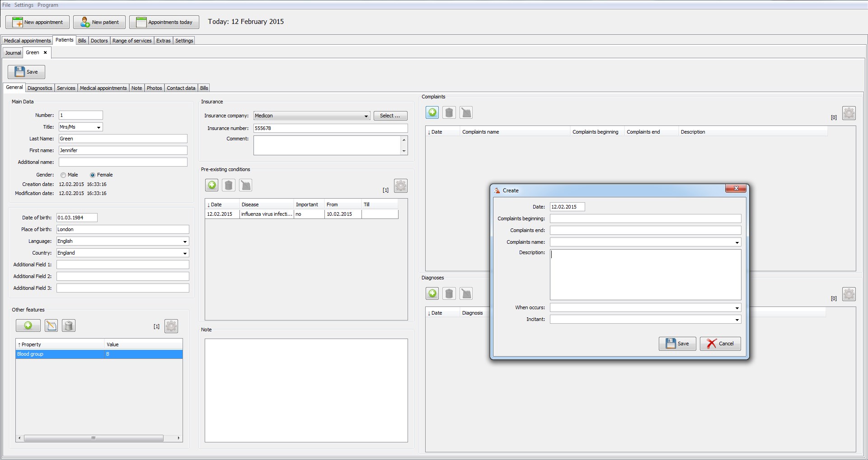
Task: Select the Blood group row
Action: [x=99, y=354]
